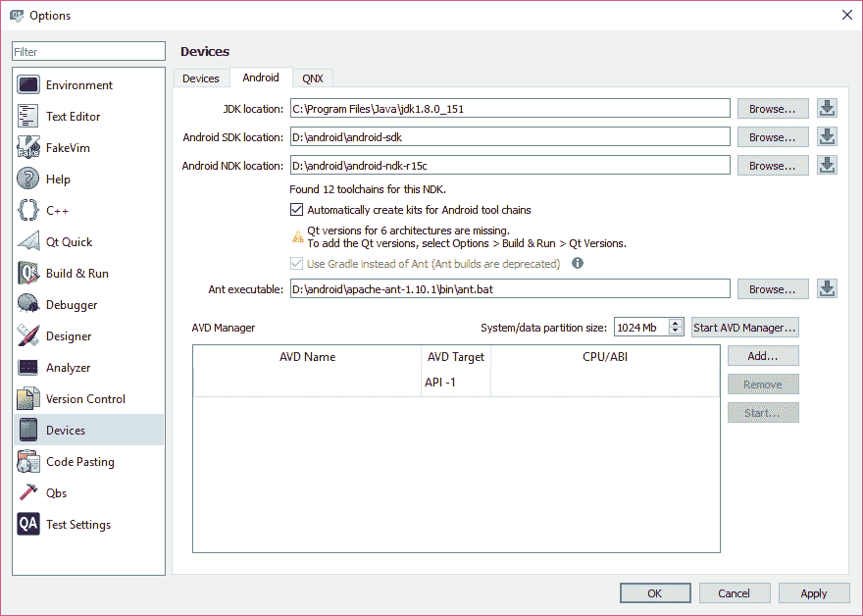Click the Apply button
863x616 pixels.
[x=814, y=593]
